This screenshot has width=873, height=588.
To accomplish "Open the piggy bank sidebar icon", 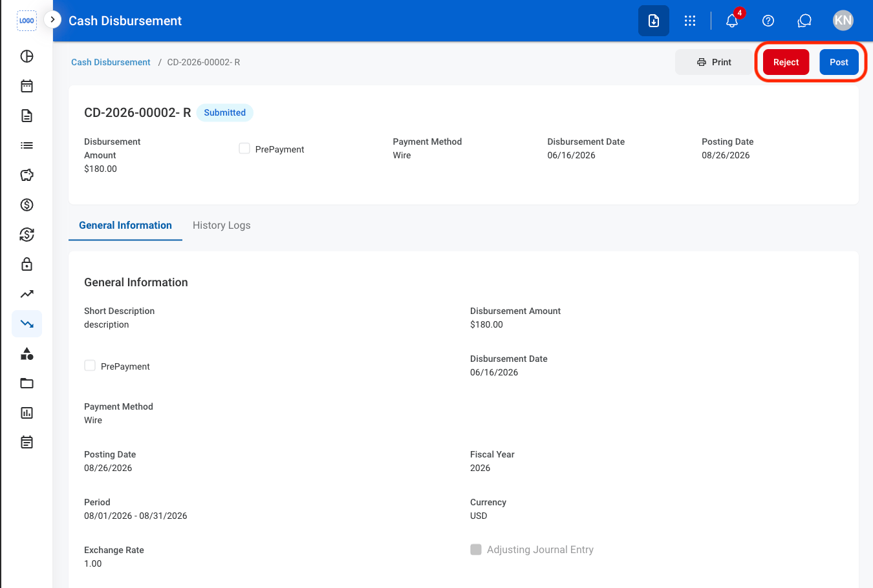I will coord(27,175).
